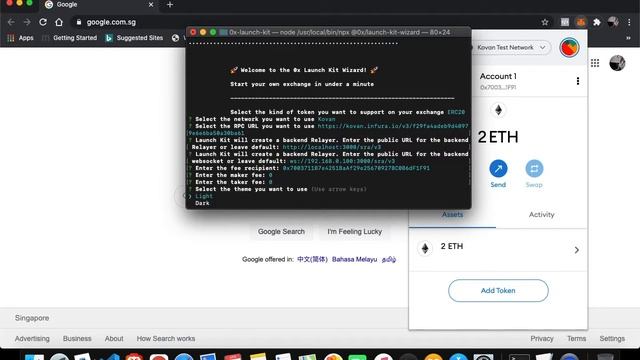Open Advertising footer link
This screenshot has width=640, height=360.
tap(32, 338)
